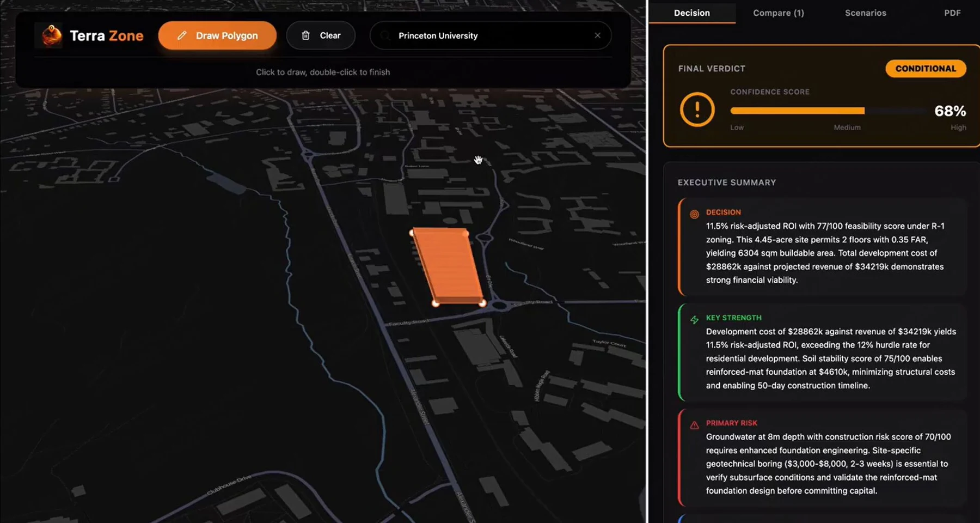Click the CONFIDENCE SCORE label
980x523 pixels.
pos(769,92)
